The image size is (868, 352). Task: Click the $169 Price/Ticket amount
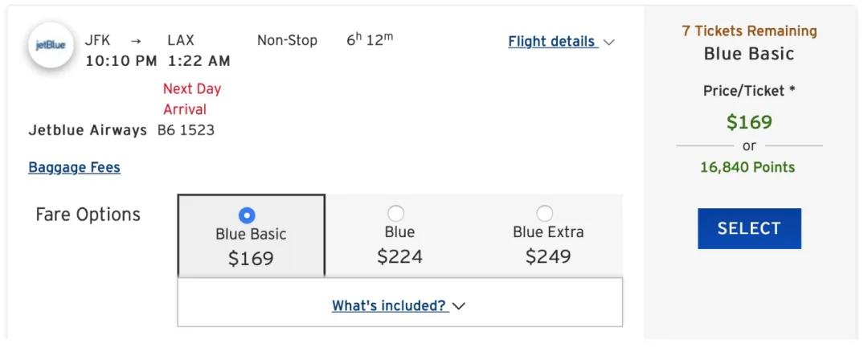point(749,122)
